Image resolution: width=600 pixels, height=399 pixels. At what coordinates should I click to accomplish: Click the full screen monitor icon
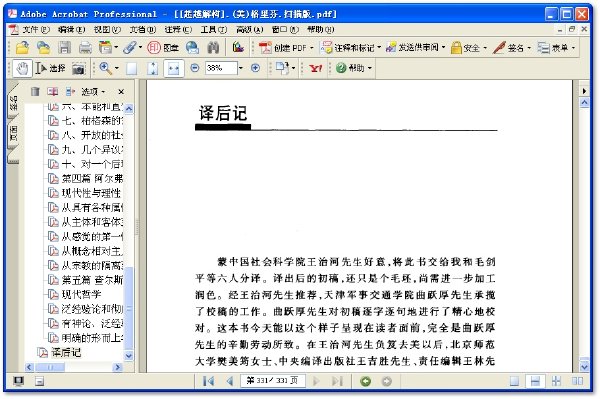pos(18,381)
